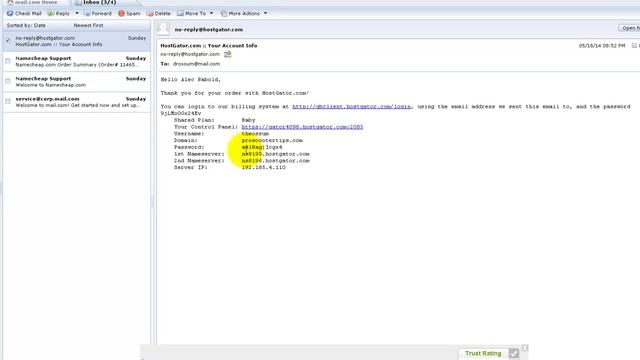This screenshot has width=640, height=360.
Task: Add sender to contacts icon beside address
Action: coord(227,54)
